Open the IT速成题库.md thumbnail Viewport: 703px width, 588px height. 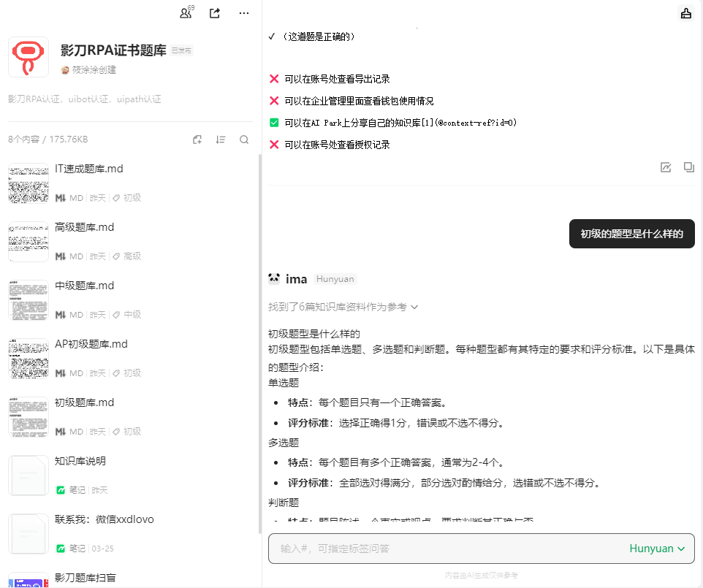tap(28, 183)
